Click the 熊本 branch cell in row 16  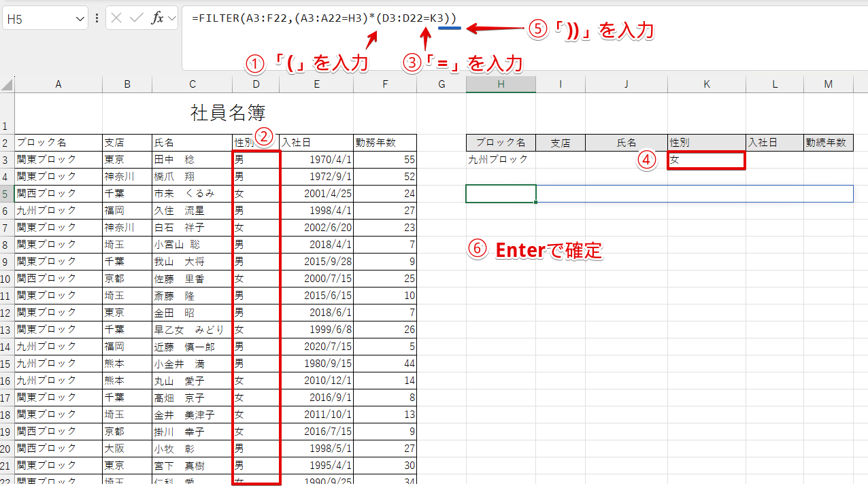(127, 381)
